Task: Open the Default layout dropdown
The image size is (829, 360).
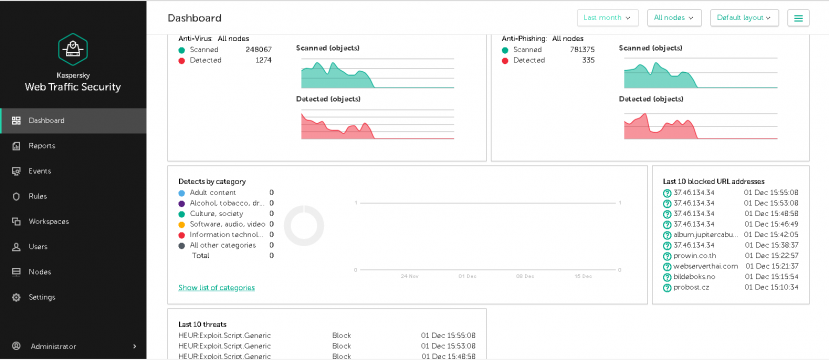Action: click(x=744, y=17)
